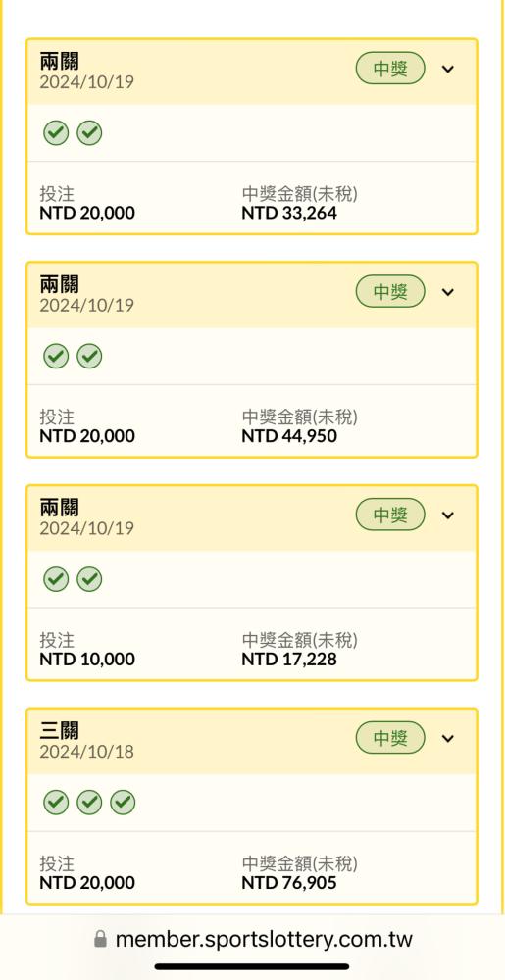Click first check icon in 三關 card
Viewport: 505px width, 980px height.
pos(56,803)
